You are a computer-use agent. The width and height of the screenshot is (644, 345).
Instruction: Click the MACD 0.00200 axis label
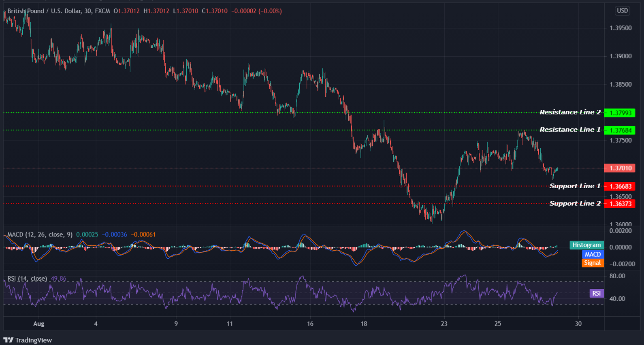pyautogui.click(x=621, y=231)
